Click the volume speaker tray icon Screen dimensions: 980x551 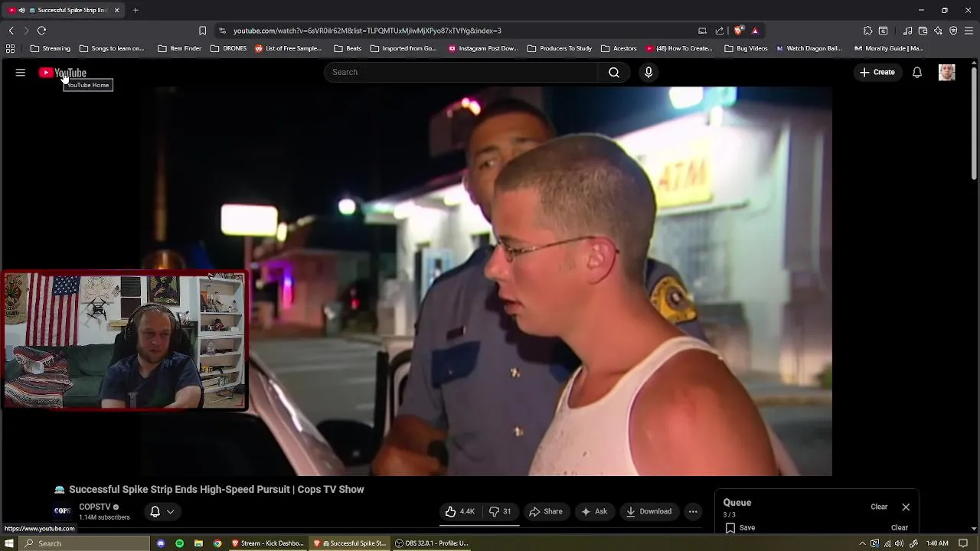pyautogui.click(x=900, y=543)
